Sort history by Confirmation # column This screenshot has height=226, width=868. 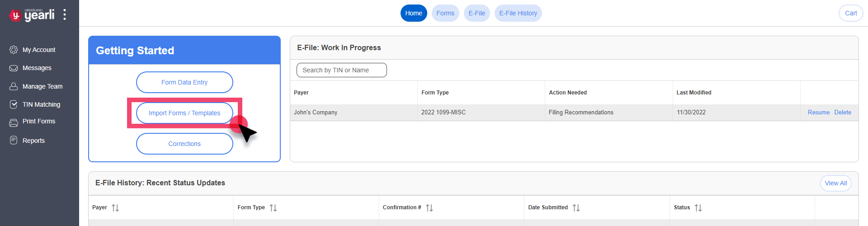pos(429,208)
